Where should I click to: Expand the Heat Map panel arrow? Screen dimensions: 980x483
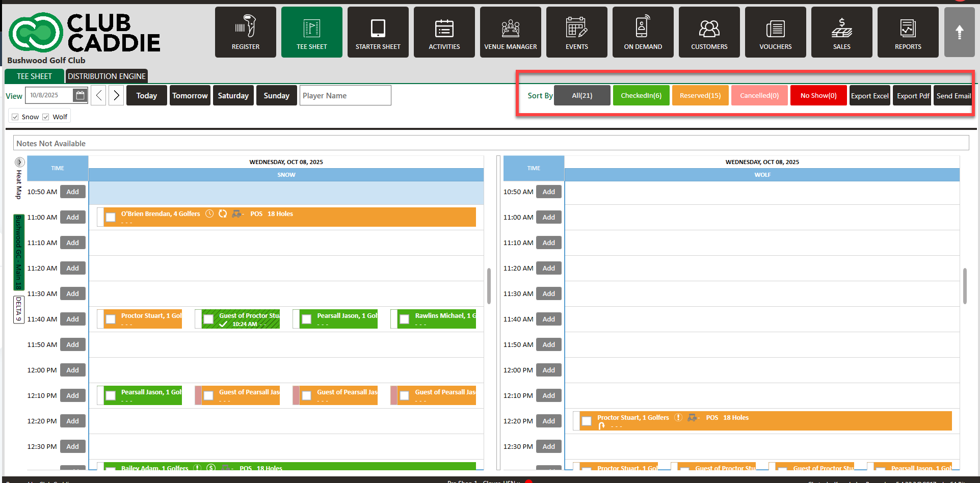tap(19, 163)
